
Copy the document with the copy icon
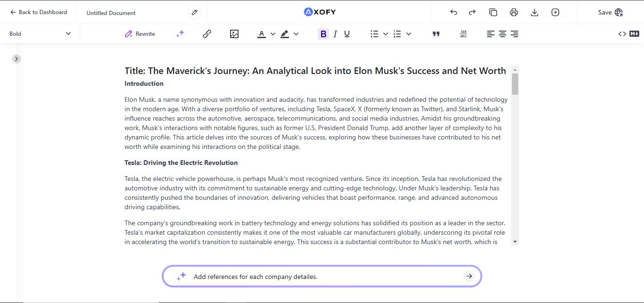point(493,12)
